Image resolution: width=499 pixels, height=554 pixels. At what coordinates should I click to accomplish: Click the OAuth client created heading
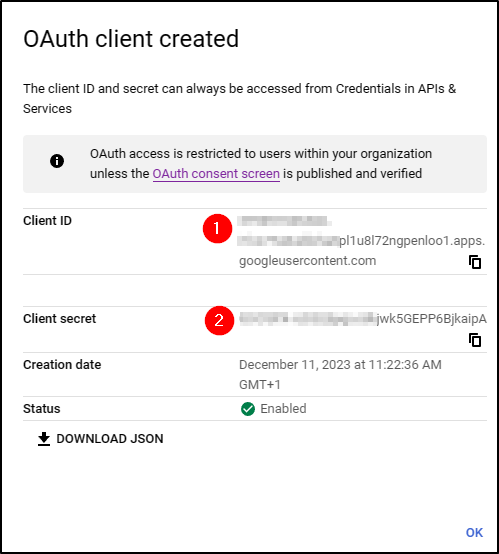pos(131,39)
